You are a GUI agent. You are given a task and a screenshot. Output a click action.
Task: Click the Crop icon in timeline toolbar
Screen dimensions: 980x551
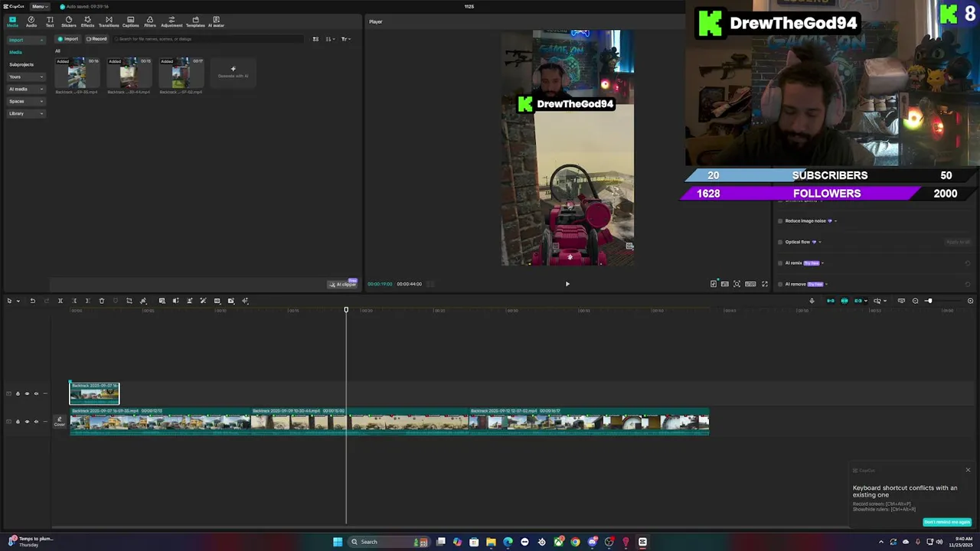pyautogui.click(x=129, y=301)
